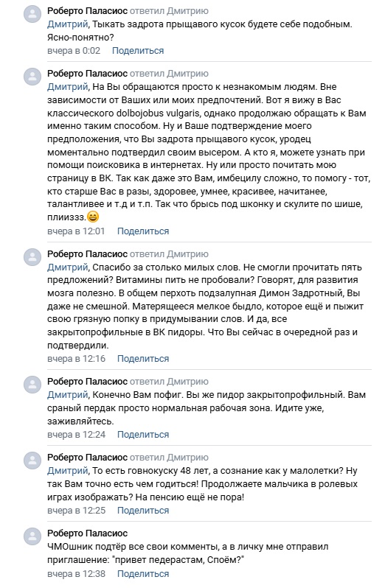Click Поделиться under the 0:02 comment

[138, 51]
